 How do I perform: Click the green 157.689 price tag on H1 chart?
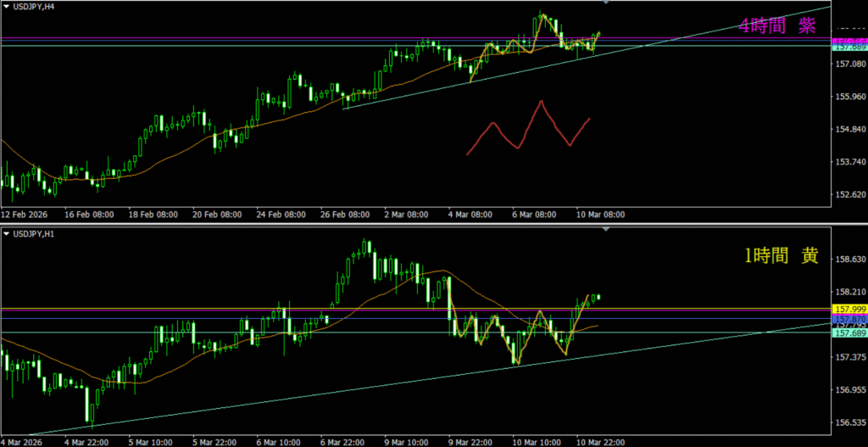click(849, 333)
